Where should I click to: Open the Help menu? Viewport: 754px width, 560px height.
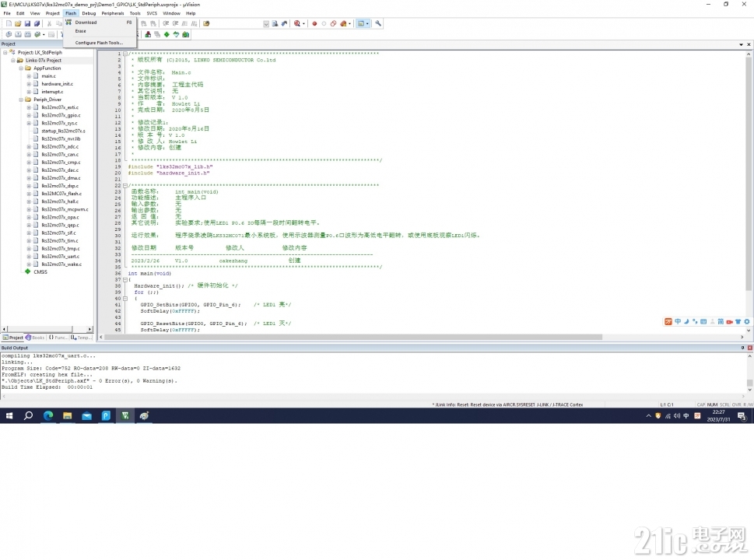click(x=191, y=13)
